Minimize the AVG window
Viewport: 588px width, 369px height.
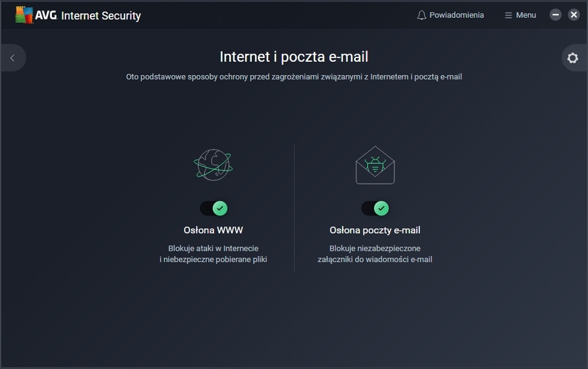556,15
